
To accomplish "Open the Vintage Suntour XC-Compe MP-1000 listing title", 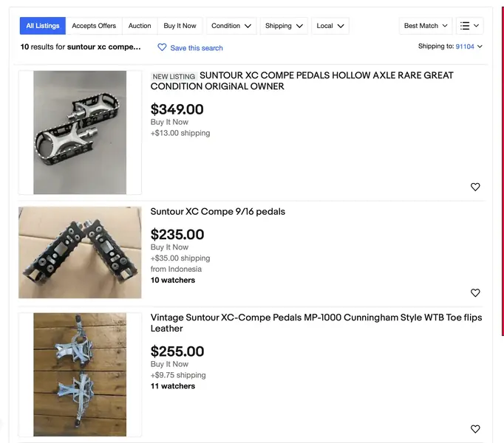I will coord(316,323).
